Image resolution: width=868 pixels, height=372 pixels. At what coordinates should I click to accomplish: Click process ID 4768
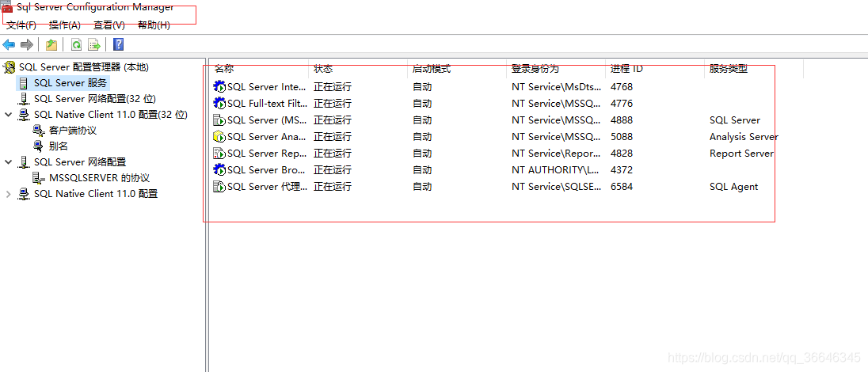tap(622, 87)
